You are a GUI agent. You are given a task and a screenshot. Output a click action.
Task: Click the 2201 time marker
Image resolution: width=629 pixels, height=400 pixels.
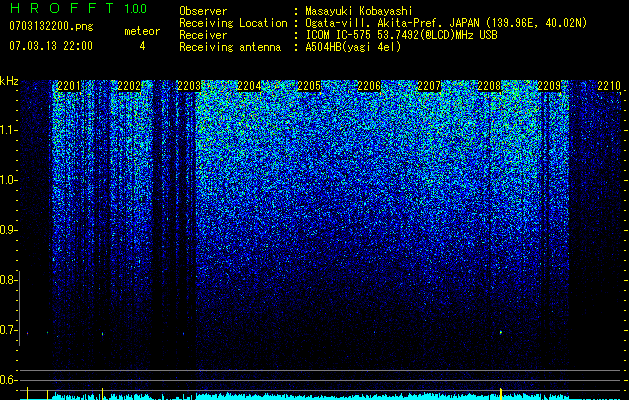click(x=69, y=86)
